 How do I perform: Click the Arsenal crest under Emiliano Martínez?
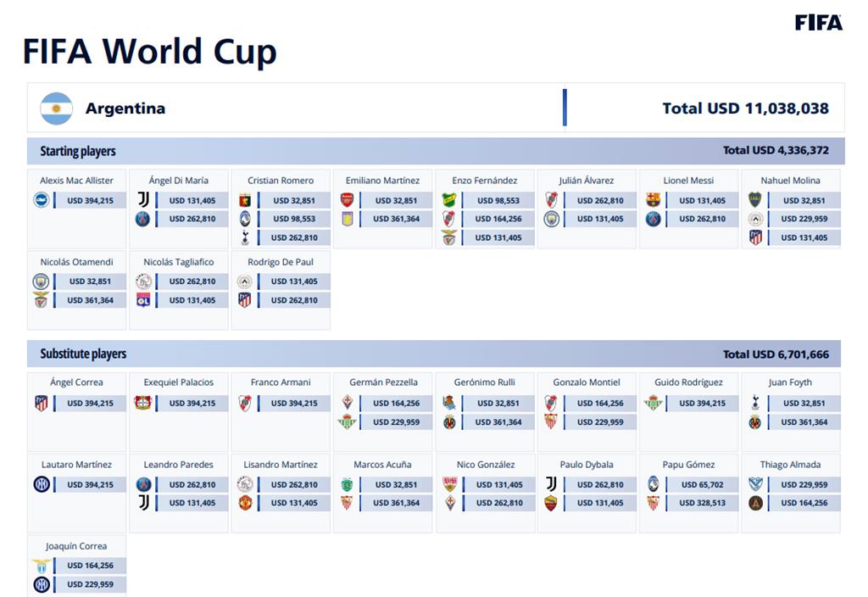click(347, 200)
